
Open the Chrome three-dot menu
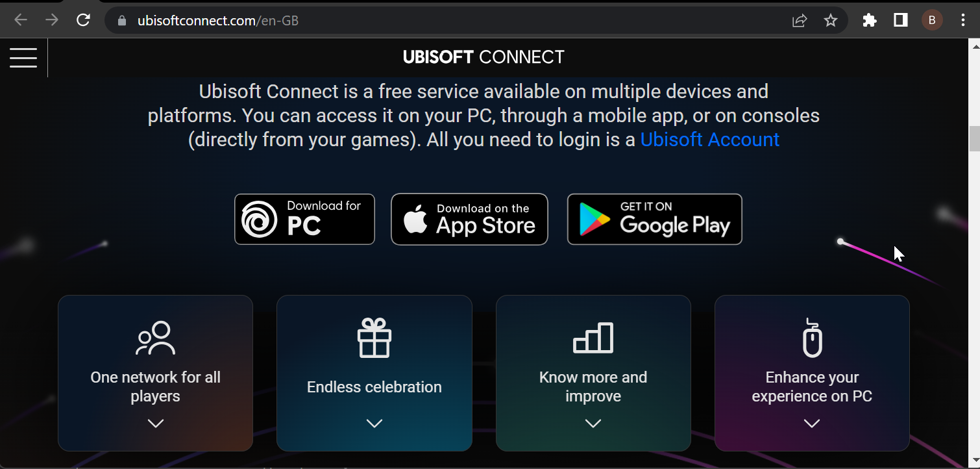pos(963,20)
